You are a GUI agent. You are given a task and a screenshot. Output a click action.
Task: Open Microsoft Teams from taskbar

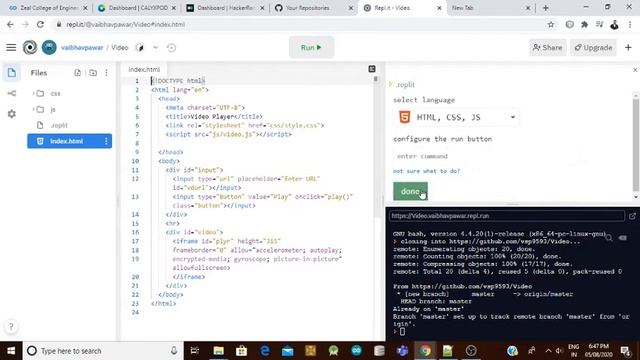[x=402, y=351]
